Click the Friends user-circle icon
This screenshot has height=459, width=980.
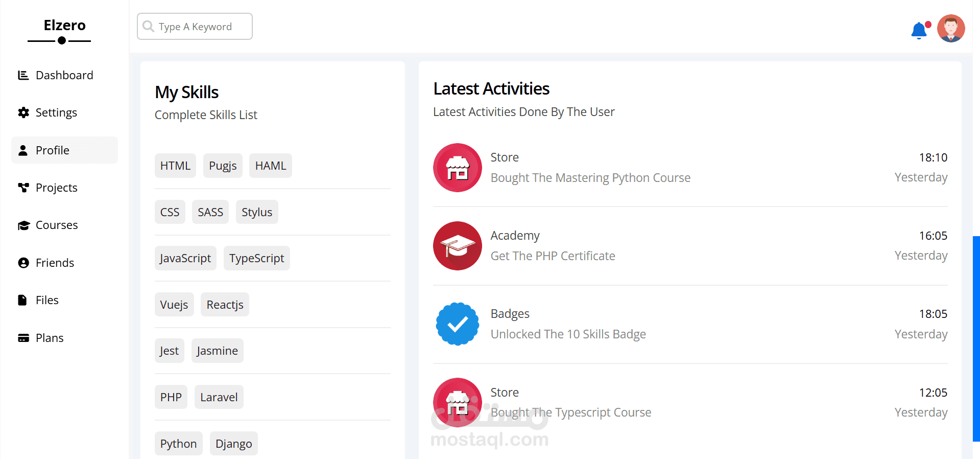click(23, 263)
